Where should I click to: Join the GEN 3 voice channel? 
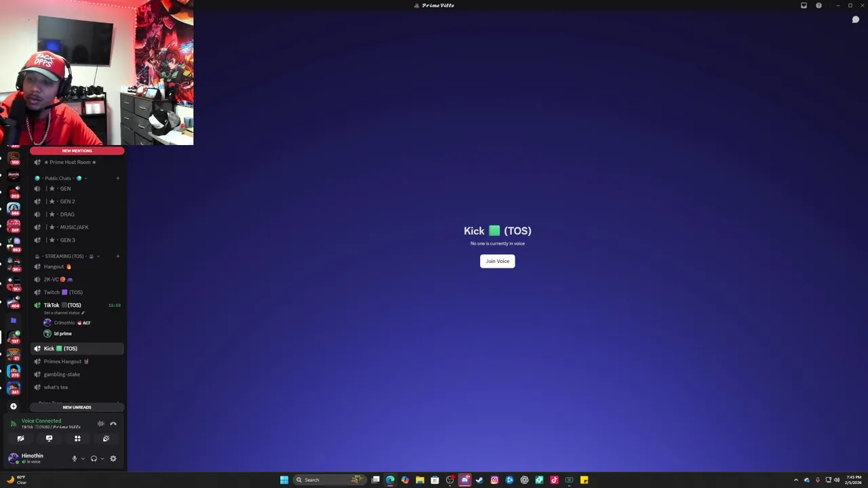(x=77, y=240)
